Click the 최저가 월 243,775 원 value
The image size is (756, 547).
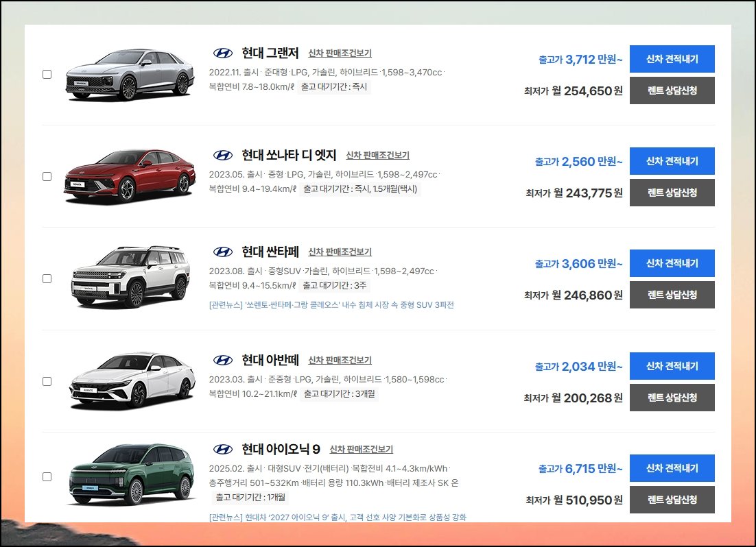coord(574,193)
